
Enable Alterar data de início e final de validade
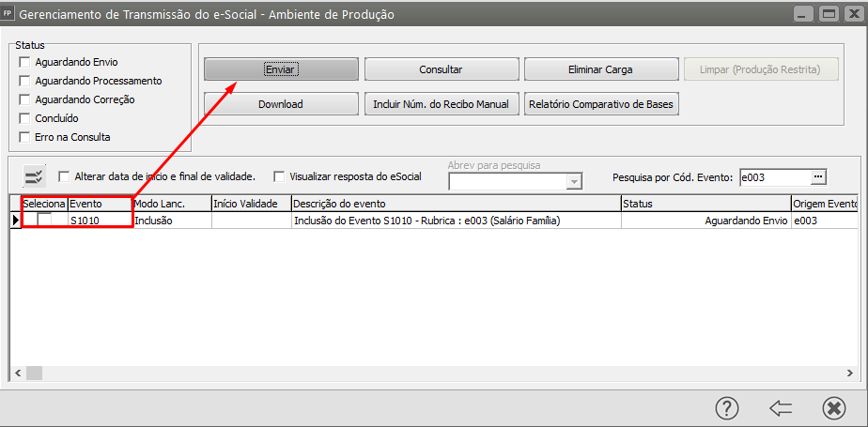(64, 177)
